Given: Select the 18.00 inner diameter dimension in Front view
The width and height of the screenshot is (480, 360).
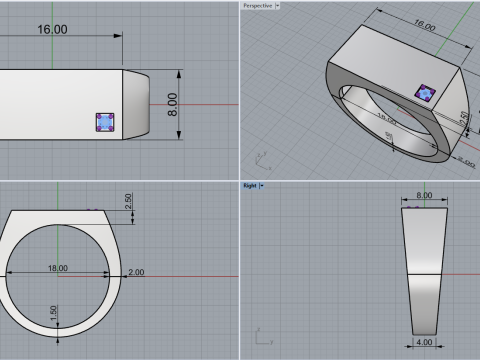Looking at the screenshot, I should [x=58, y=268].
